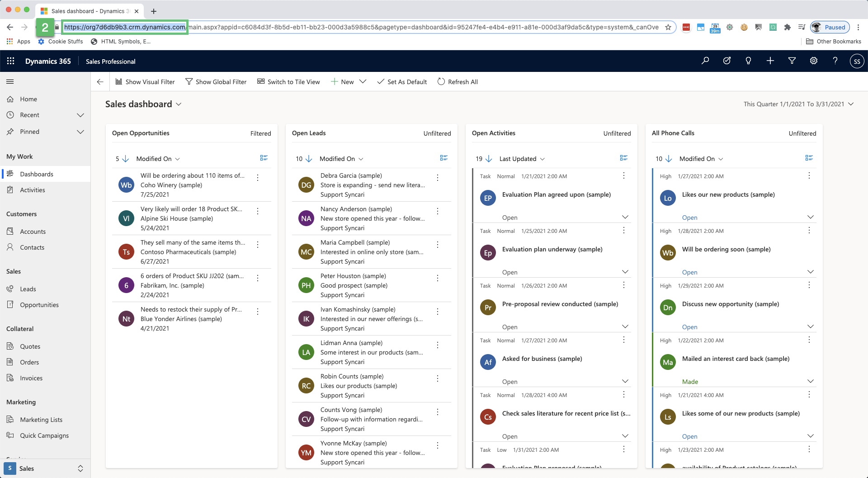Change Modified On sort in Open Opportunities
Screen dimensions: 868x478
coord(158,159)
